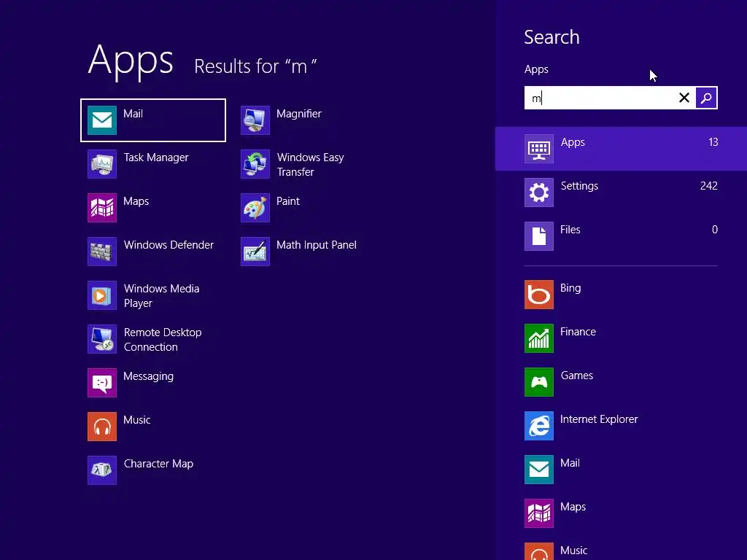Click the Windows Defender label
Image resolution: width=747 pixels, height=560 pixels.
(x=169, y=245)
